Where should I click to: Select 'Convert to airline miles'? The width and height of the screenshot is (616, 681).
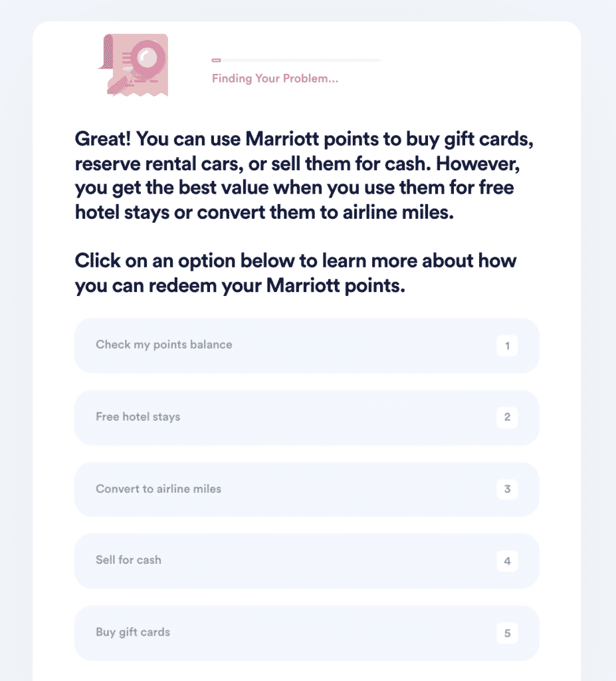(x=306, y=489)
